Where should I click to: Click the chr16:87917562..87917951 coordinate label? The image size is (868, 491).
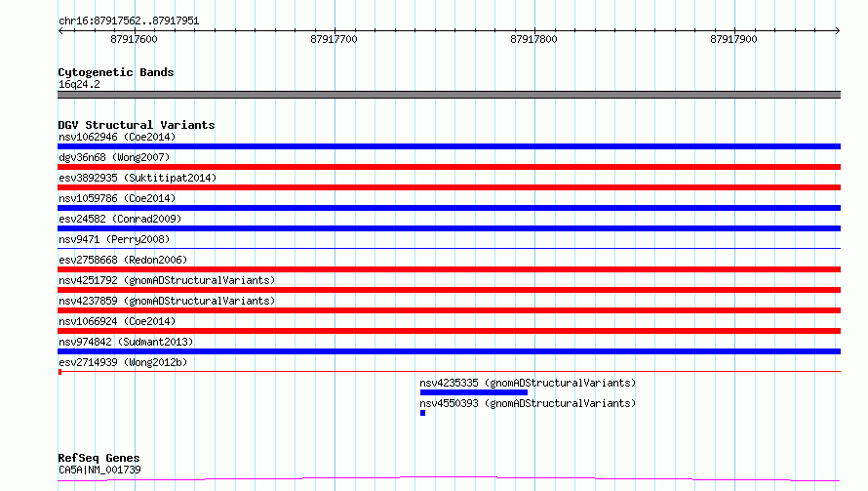pyautogui.click(x=129, y=21)
